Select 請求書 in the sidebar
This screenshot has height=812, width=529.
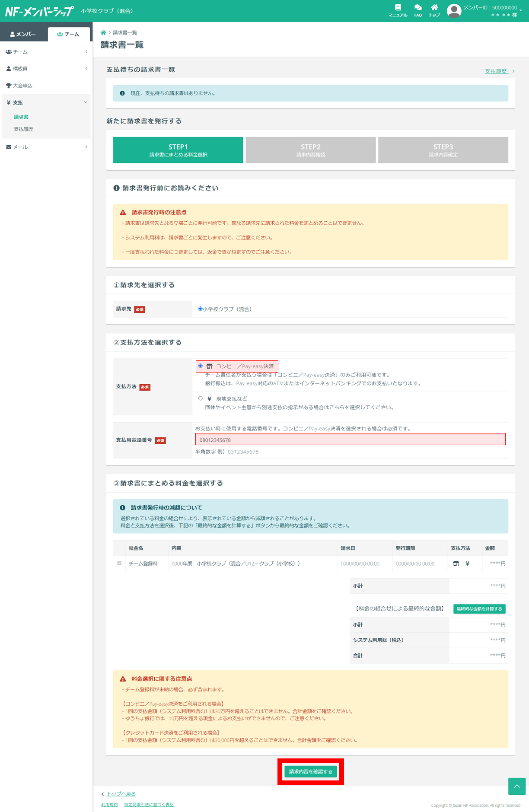coord(21,117)
